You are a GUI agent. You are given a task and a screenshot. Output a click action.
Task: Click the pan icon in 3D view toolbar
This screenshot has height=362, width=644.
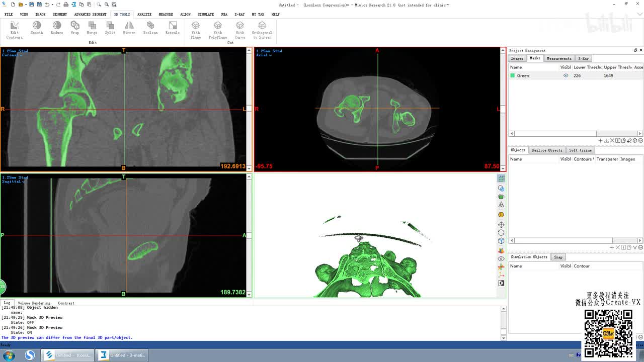pos(501,225)
